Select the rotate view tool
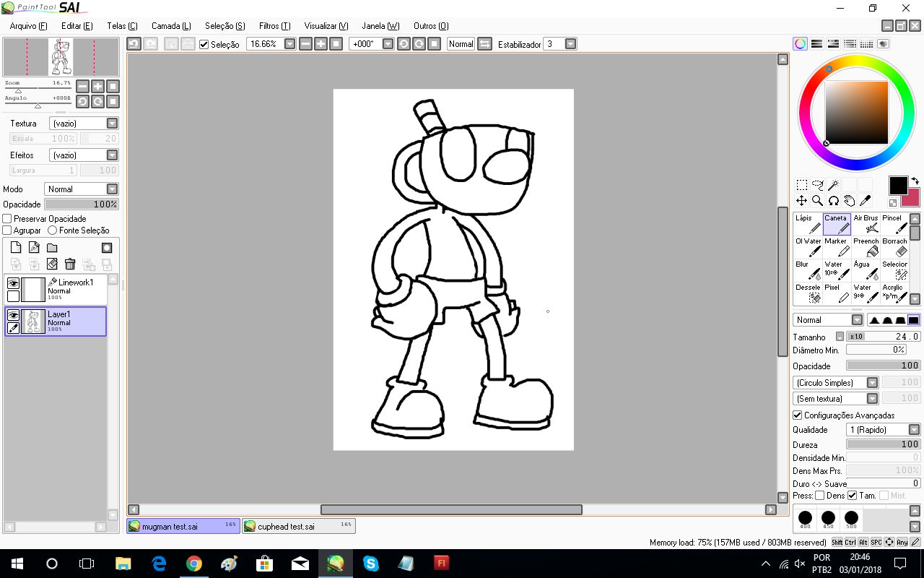 tap(833, 201)
